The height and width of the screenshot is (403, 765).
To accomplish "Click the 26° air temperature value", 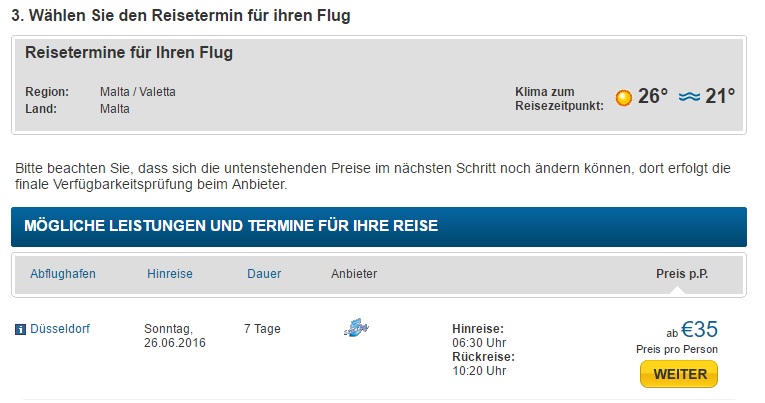I will [653, 96].
